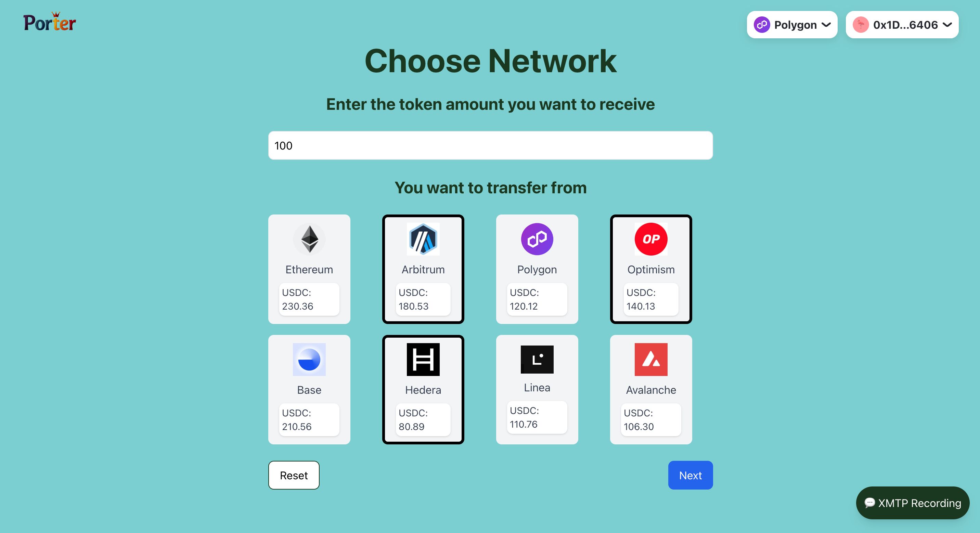Select the Ethereum network icon

[x=309, y=239]
